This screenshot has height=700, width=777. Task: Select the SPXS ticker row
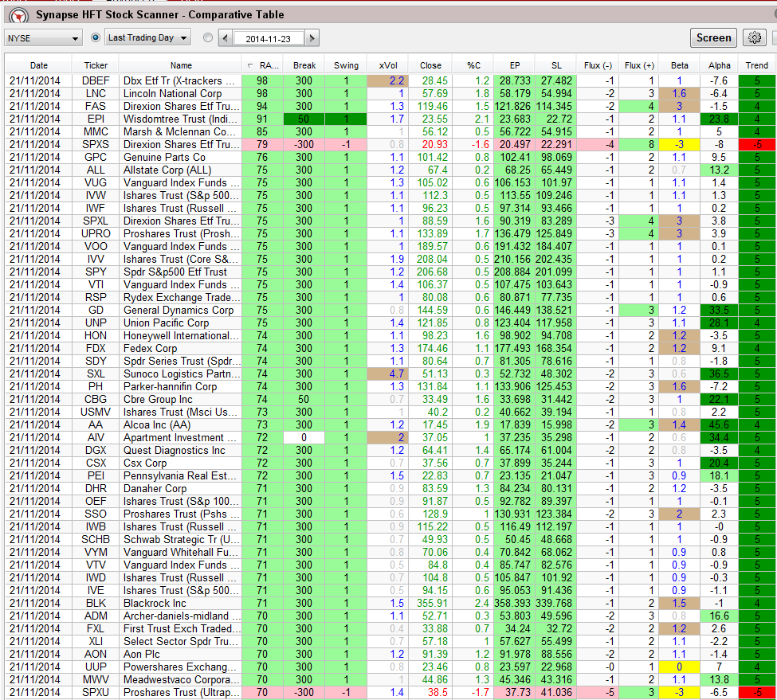[x=95, y=144]
